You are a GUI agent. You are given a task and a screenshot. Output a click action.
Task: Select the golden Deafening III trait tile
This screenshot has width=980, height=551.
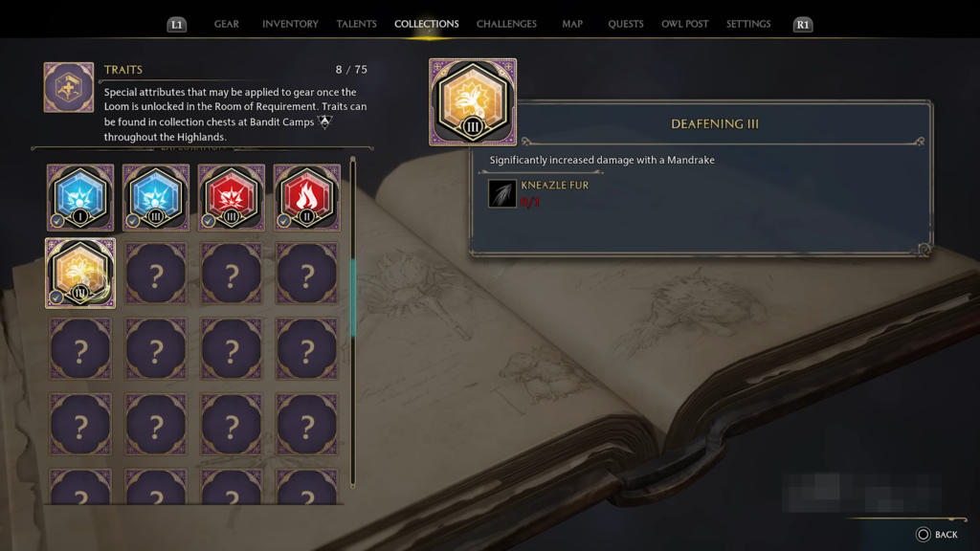[x=80, y=273]
